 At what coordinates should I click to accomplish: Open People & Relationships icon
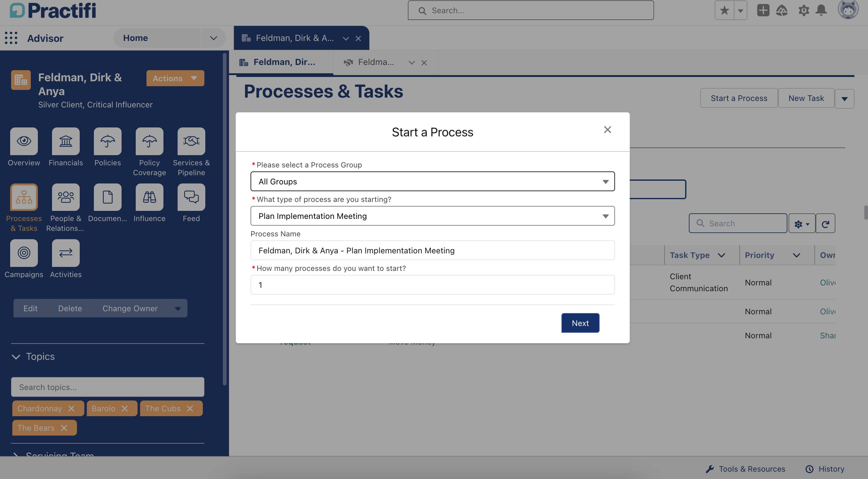66,197
